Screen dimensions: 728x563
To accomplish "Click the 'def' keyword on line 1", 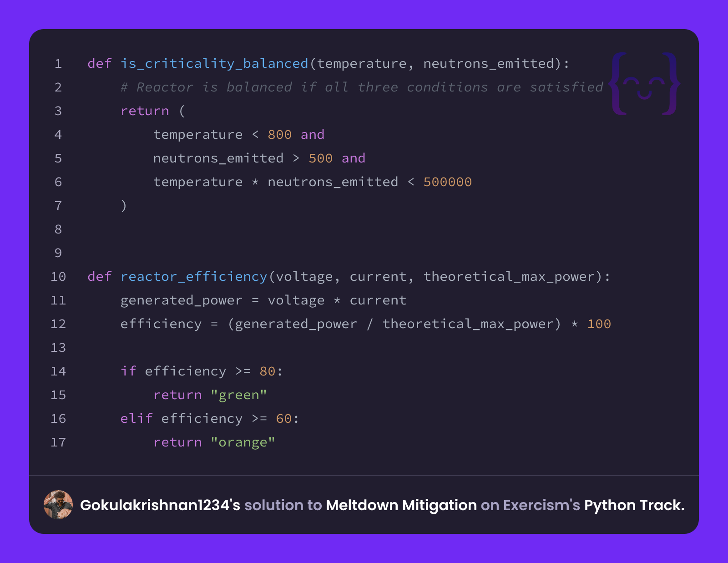I will (x=100, y=63).
